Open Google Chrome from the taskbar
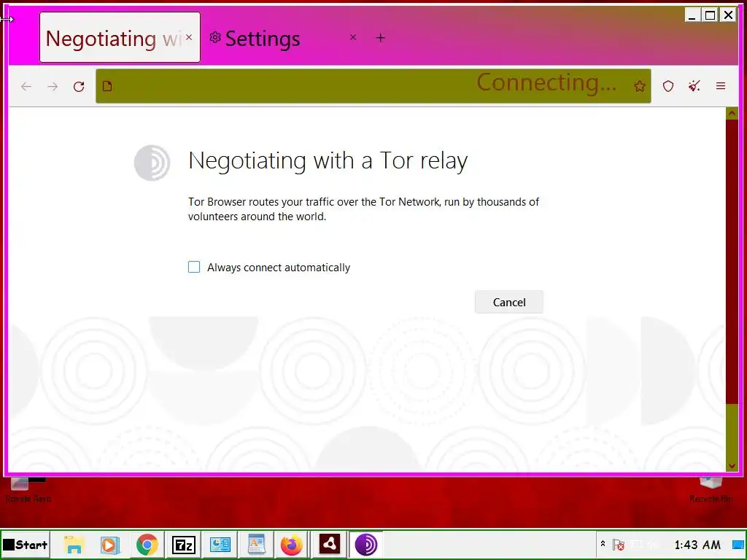This screenshot has height=560, width=747. (x=147, y=545)
